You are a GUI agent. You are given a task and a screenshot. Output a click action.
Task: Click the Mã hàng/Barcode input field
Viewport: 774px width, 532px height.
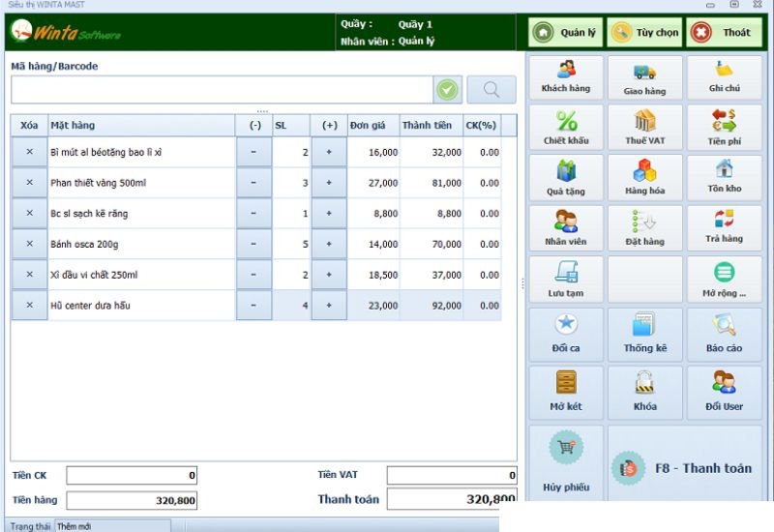222,90
